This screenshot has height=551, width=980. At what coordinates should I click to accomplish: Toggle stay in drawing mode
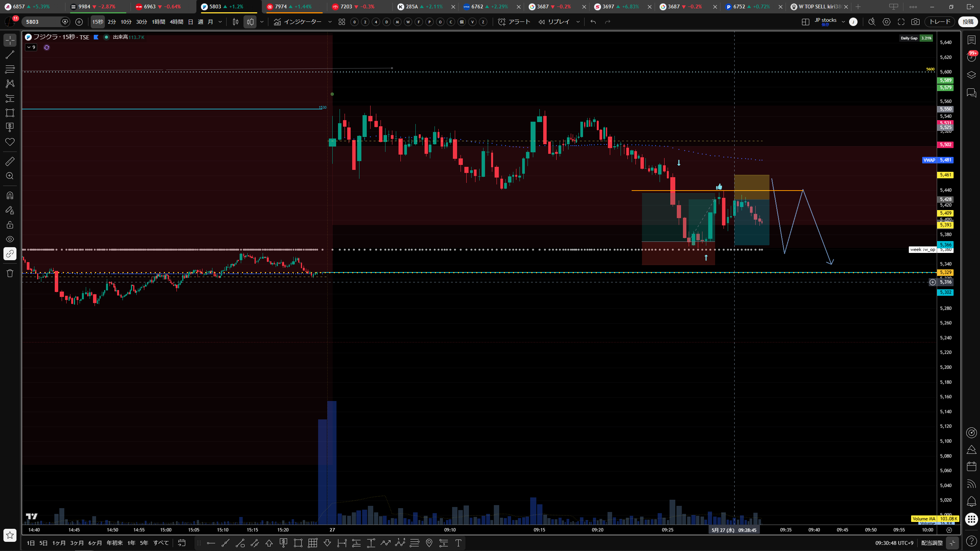tap(10, 210)
